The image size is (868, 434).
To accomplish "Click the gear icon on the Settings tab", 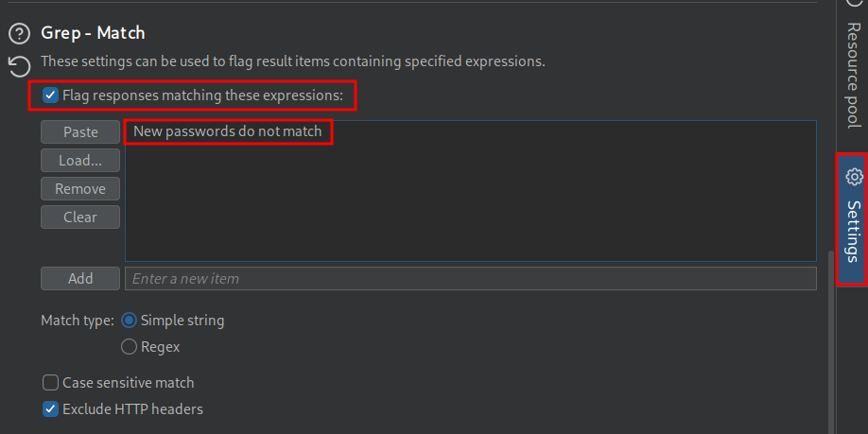I will [x=854, y=177].
